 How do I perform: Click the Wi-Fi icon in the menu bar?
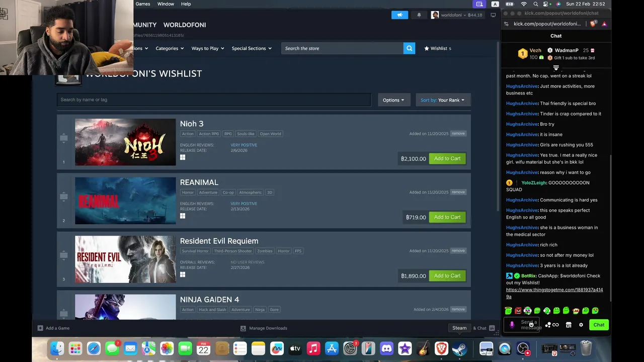[524, 4]
